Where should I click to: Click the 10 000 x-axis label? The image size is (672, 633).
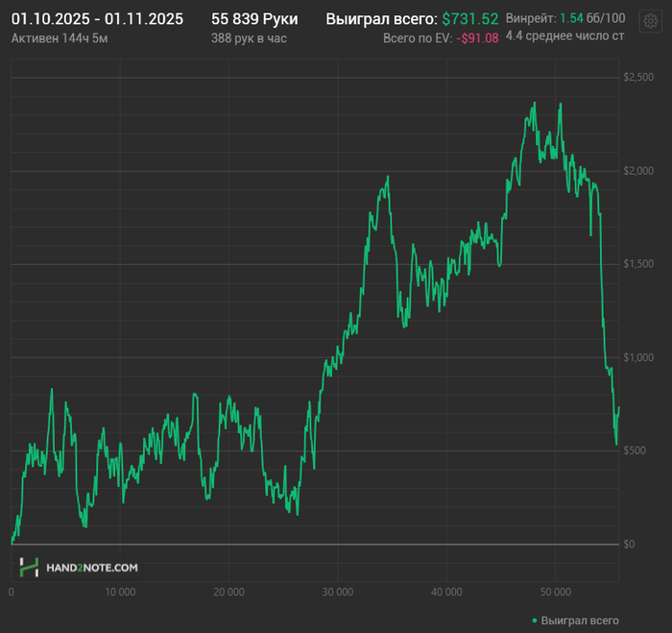[x=120, y=593]
